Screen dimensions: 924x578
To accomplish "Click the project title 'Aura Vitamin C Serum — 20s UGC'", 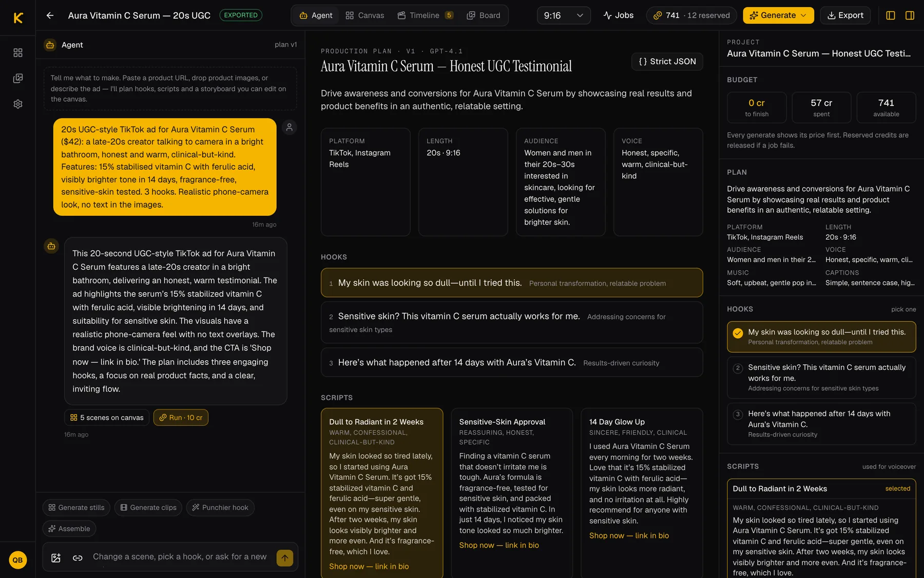I will tap(139, 15).
